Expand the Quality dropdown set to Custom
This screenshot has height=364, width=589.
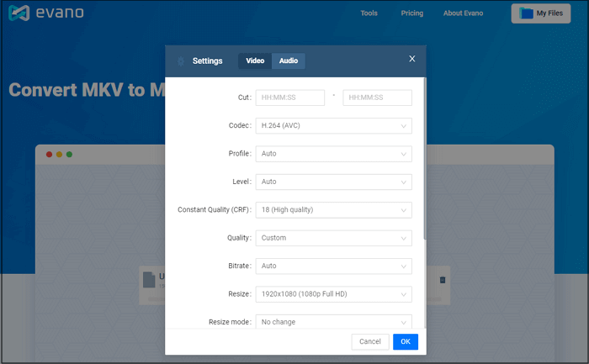[333, 238]
